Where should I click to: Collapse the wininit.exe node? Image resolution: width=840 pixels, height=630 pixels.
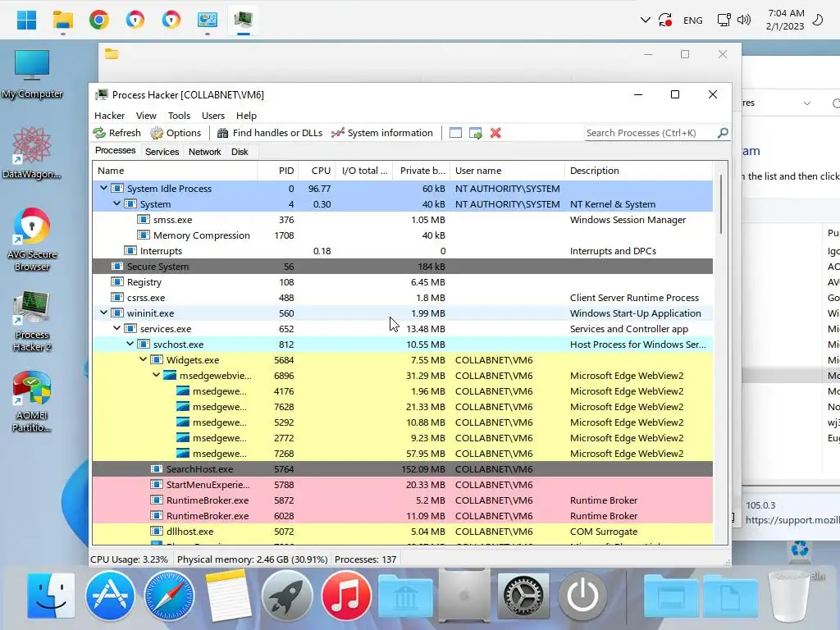(x=103, y=313)
